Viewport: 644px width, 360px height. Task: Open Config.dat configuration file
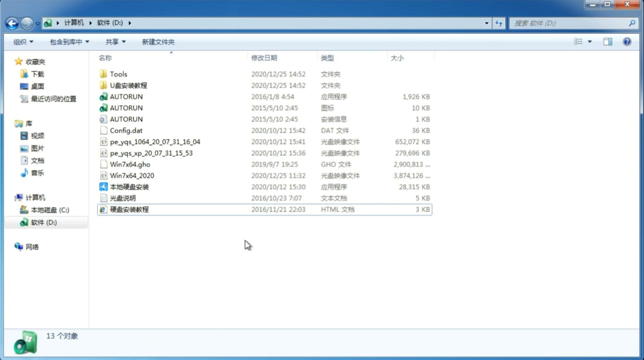[126, 130]
